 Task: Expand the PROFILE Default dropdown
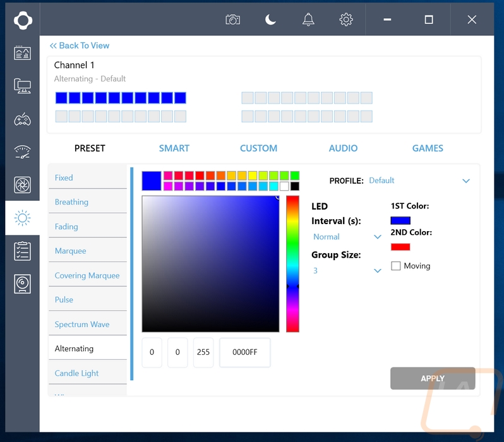pyautogui.click(x=465, y=181)
